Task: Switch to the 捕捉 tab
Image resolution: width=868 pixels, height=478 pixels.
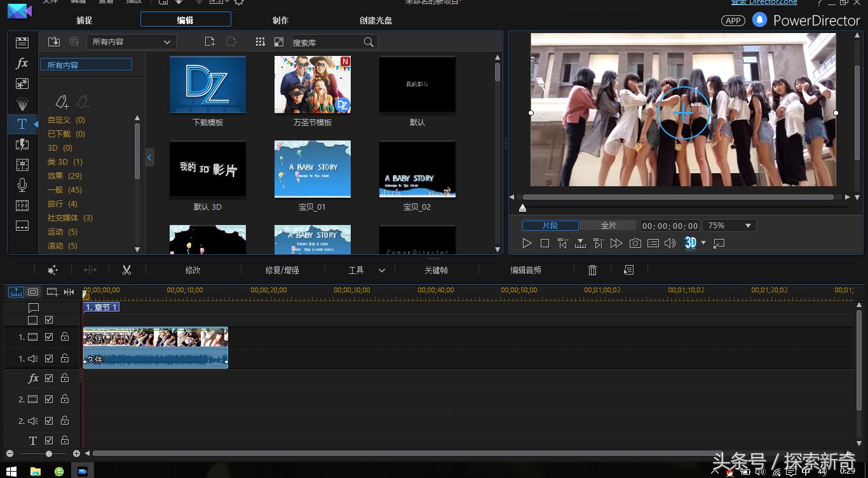Action: pyautogui.click(x=84, y=20)
